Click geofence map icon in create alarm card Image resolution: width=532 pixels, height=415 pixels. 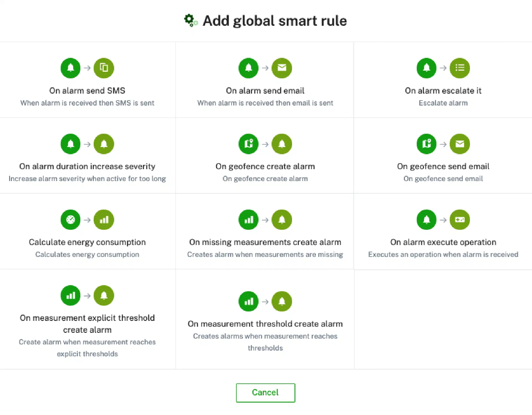pos(248,144)
